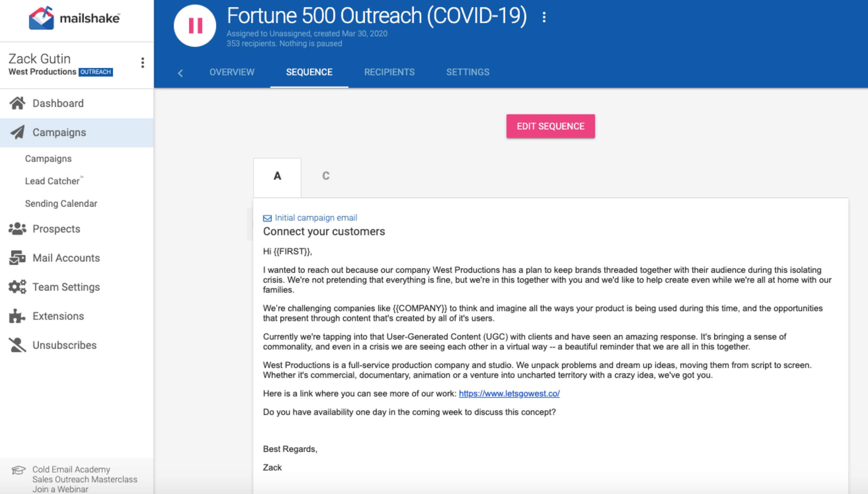This screenshot has width=868, height=494.
Task: Open campaign options three-dot menu
Action: pos(544,17)
